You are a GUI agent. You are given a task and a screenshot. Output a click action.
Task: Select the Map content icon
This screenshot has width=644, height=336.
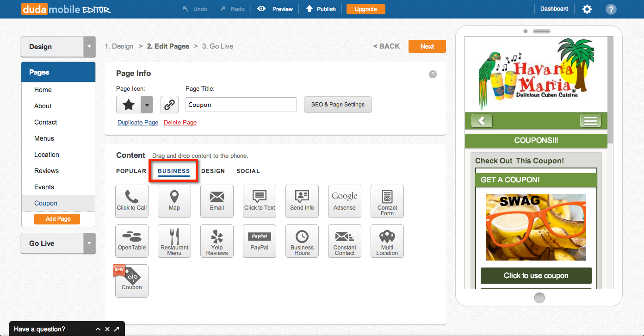[x=174, y=201]
